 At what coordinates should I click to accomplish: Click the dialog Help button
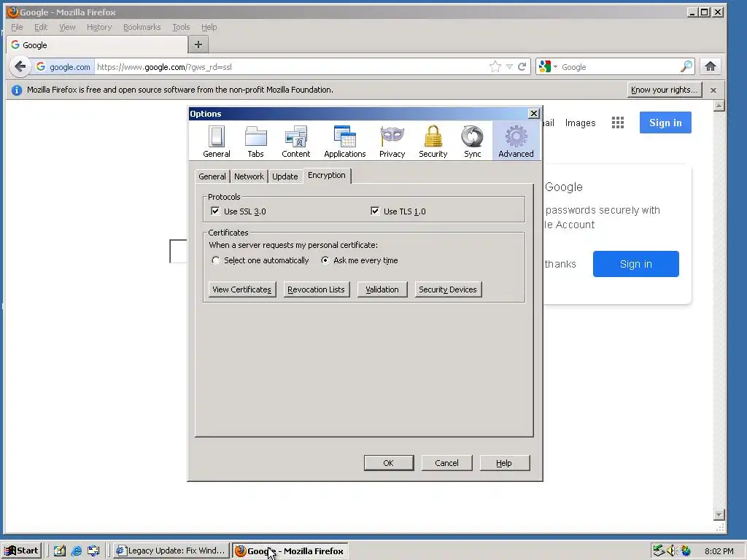click(504, 463)
